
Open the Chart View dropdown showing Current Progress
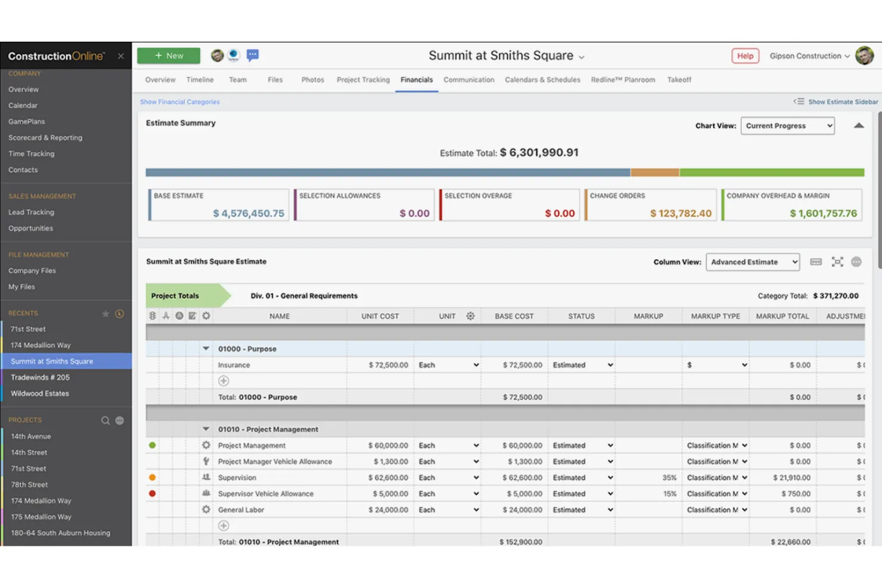coord(787,126)
